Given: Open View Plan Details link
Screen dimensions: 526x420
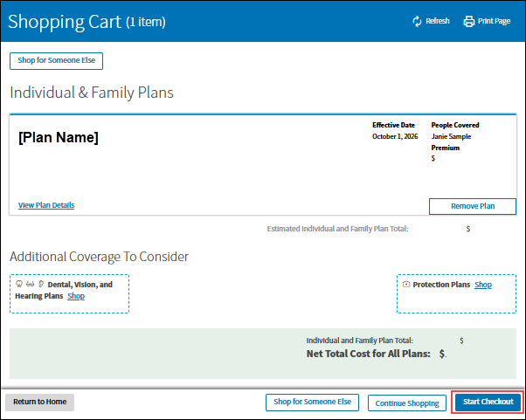Looking at the screenshot, I should [46, 205].
